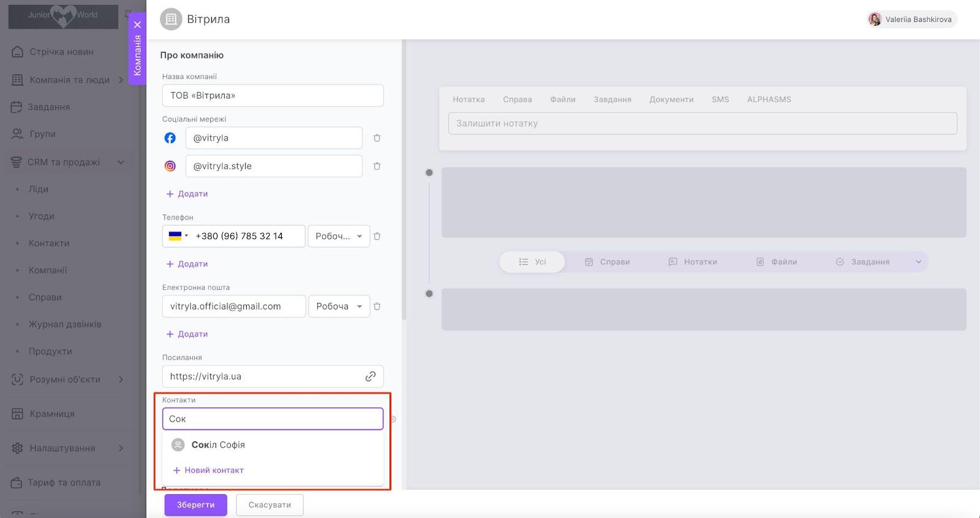This screenshot has width=980, height=518.
Task: Switch to the ALPHASMS tab
Action: pos(769,99)
